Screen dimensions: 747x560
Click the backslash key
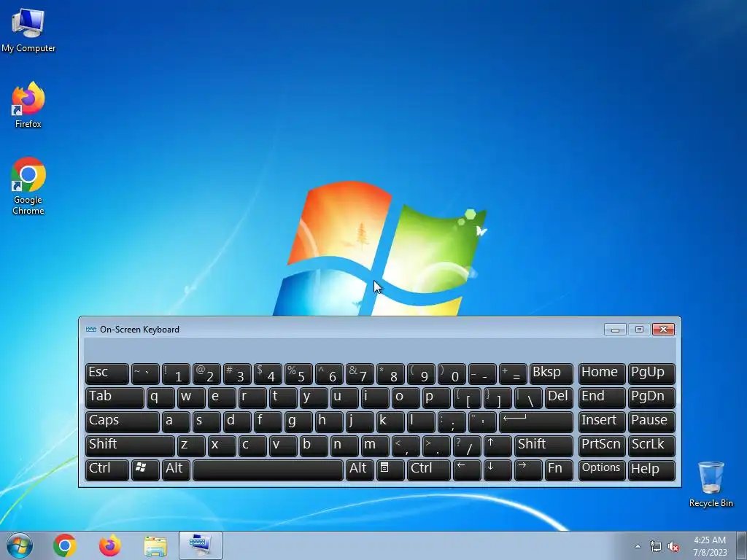pos(528,398)
